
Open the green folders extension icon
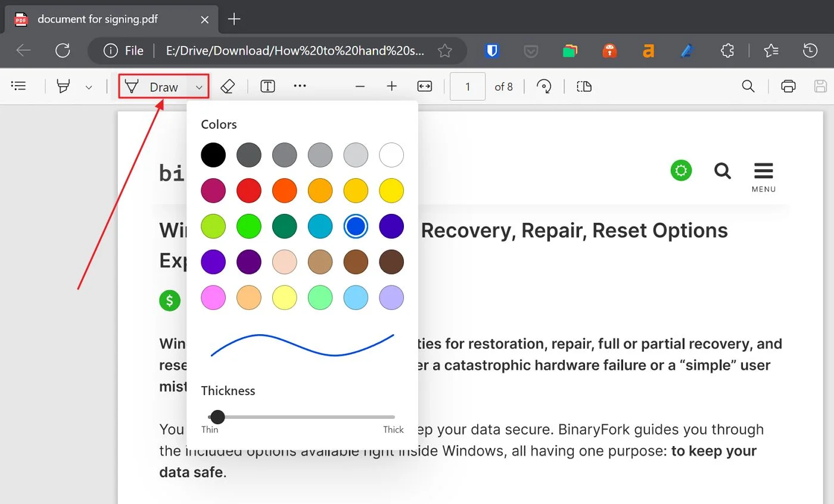[x=570, y=51]
